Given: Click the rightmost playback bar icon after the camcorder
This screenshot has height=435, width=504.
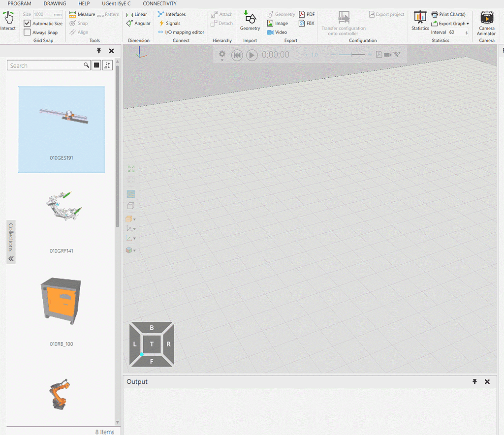Looking at the screenshot, I should click(397, 55).
